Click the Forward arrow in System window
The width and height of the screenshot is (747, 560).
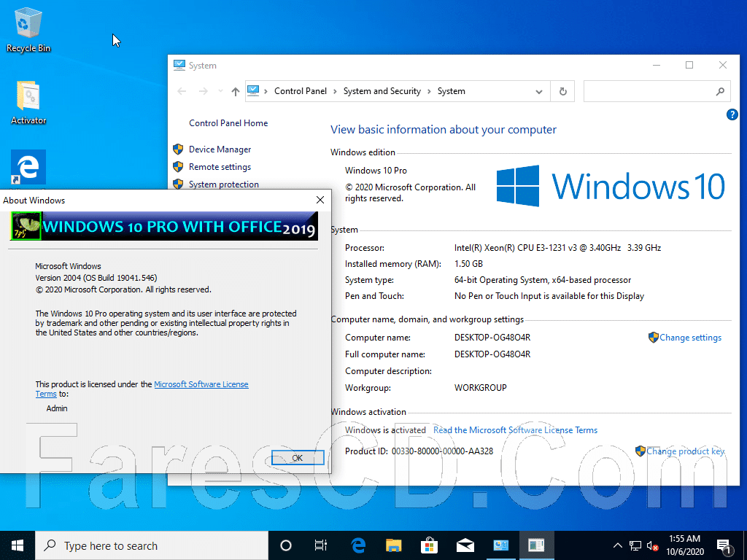(204, 91)
